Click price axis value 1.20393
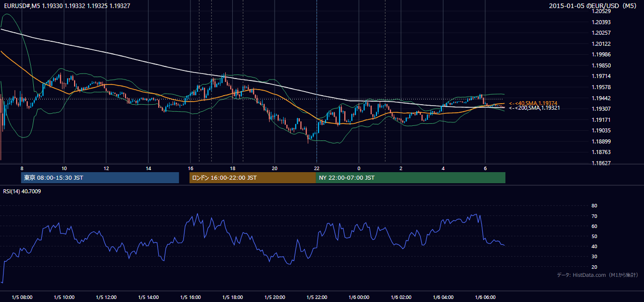Image resolution: width=644 pixels, height=302 pixels. coord(601,22)
